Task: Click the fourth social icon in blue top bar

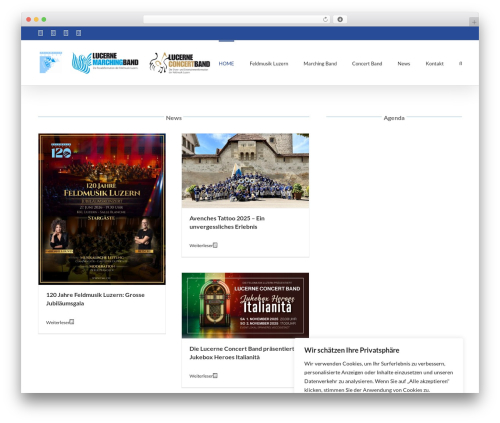Action: click(x=79, y=33)
